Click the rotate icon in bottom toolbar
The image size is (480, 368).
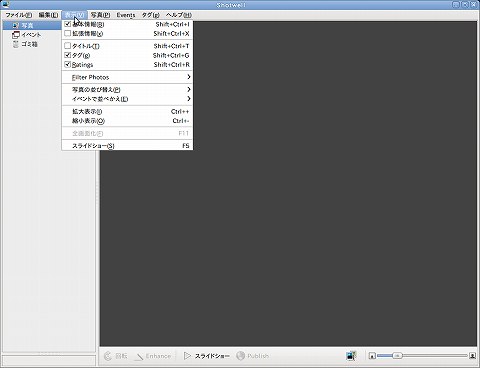(x=108, y=356)
